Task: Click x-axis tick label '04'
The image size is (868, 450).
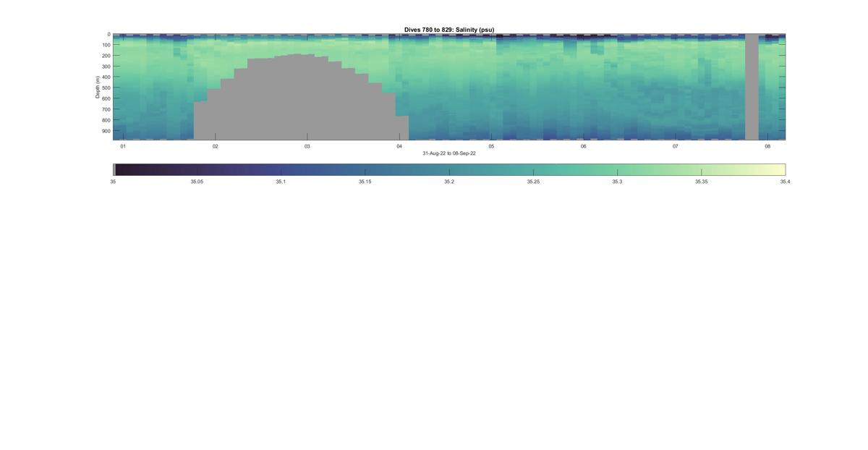Action: (399, 146)
